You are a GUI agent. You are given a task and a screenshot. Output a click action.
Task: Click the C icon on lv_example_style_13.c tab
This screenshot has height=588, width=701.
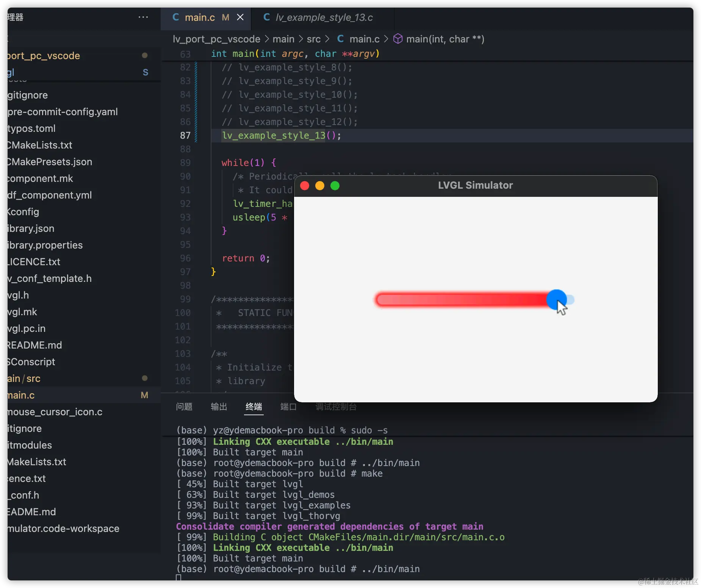(267, 17)
